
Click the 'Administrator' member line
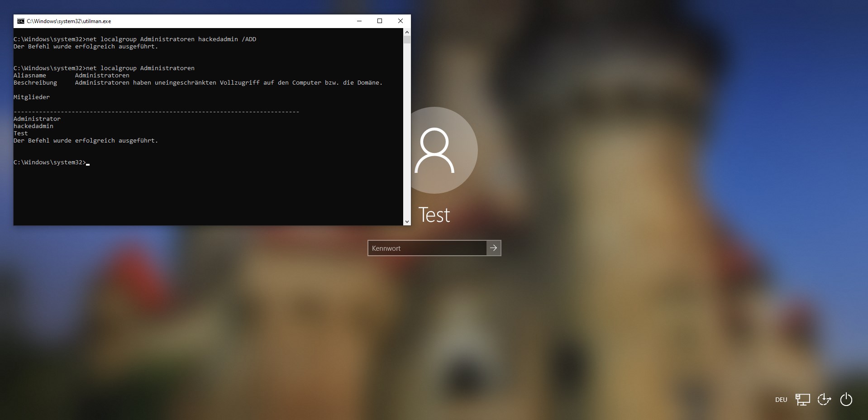pyautogui.click(x=37, y=119)
